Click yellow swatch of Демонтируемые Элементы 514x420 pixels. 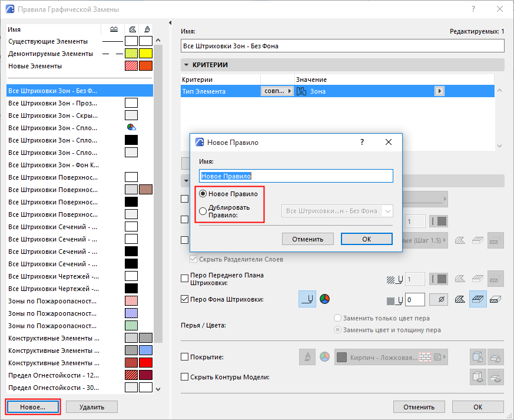[145, 53]
